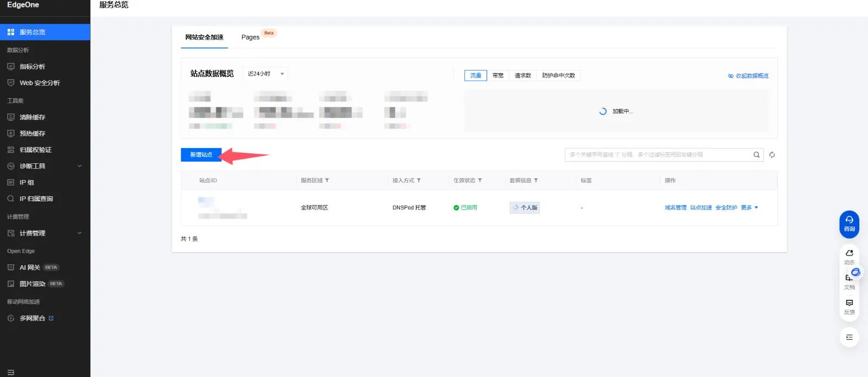The width and height of the screenshot is (868, 377).
Task: Filter by 生效状态 column
Action: tap(480, 181)
